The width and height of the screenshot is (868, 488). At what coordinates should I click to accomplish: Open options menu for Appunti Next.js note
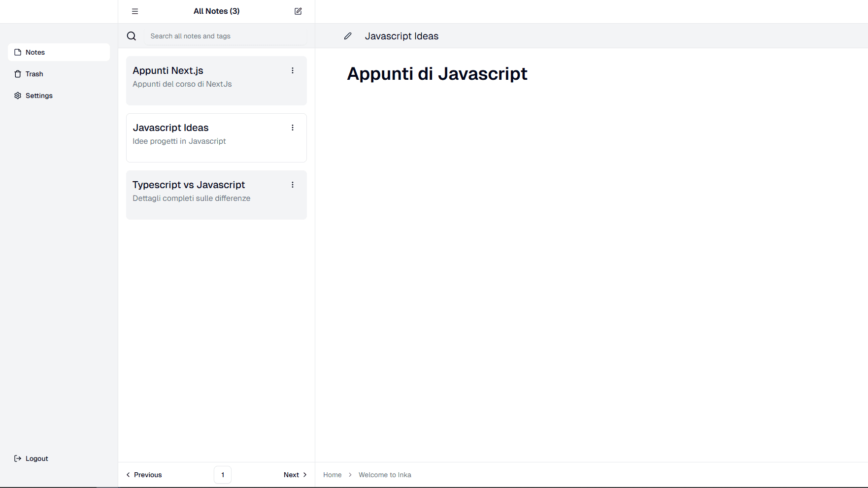coord(293,70)
